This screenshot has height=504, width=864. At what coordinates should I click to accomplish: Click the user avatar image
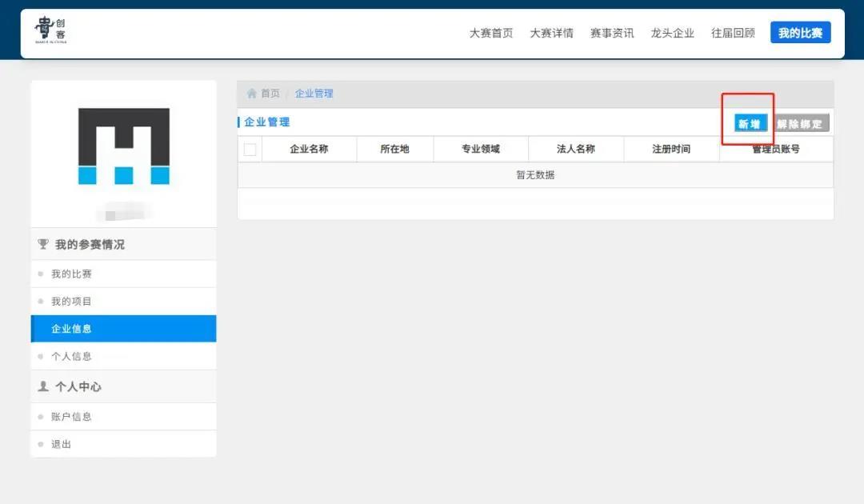124,146
